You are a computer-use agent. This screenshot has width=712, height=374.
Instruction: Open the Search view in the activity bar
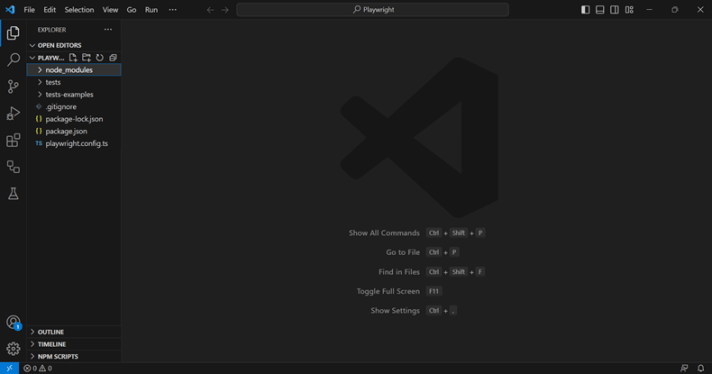click(13, 59)
